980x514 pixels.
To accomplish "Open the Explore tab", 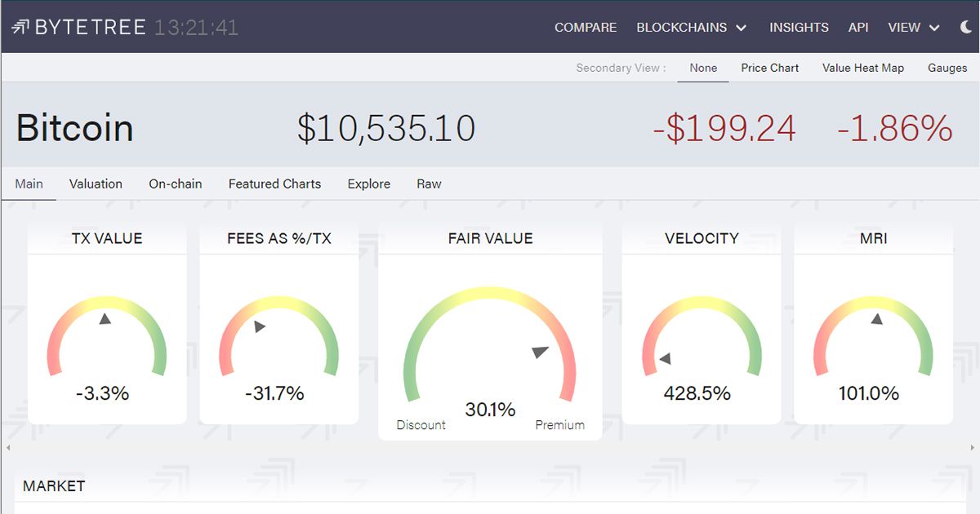I will tap(368, 184).
